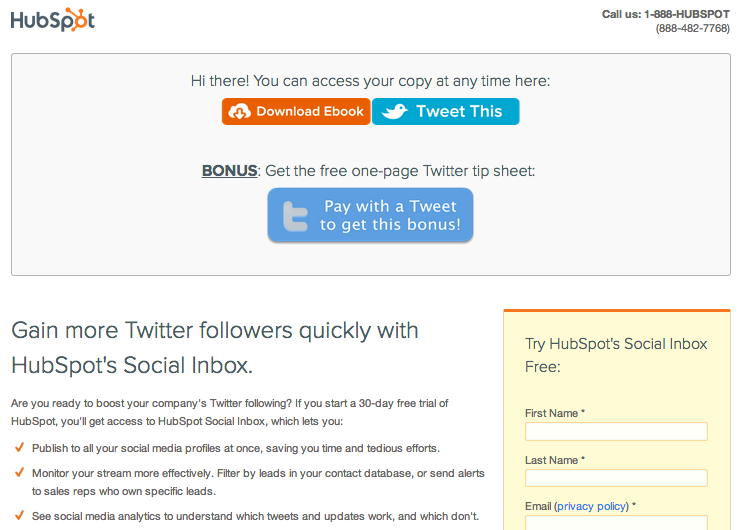
Task: Click the orange checkmark beside See social media analytics
Action: coord(20,515)
